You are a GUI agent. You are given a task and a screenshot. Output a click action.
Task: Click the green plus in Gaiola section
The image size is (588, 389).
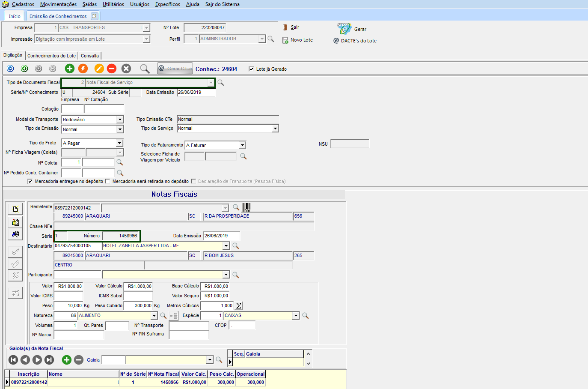click(x=66, y=360)
